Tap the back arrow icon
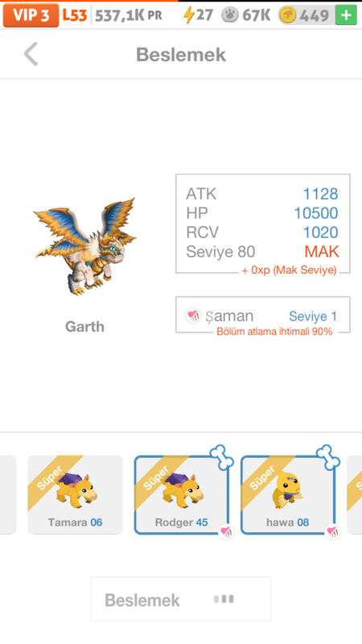Viewport: 362px width, 644px height. pyautogui.click(x=31, y=54)
